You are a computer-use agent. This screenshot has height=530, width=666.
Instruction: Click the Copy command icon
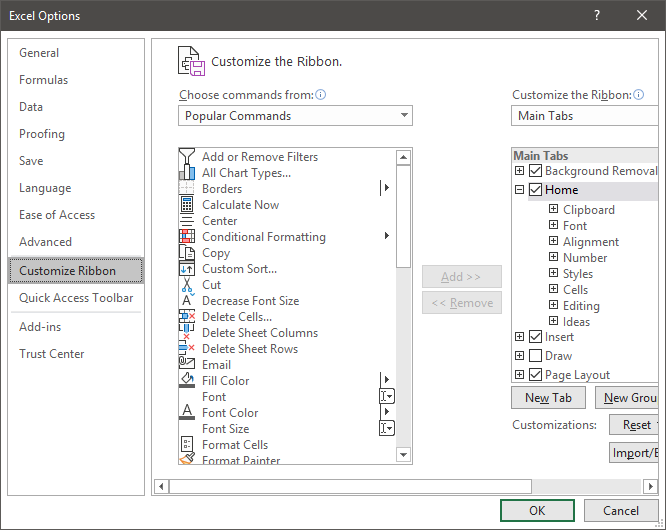pos(187,253)
